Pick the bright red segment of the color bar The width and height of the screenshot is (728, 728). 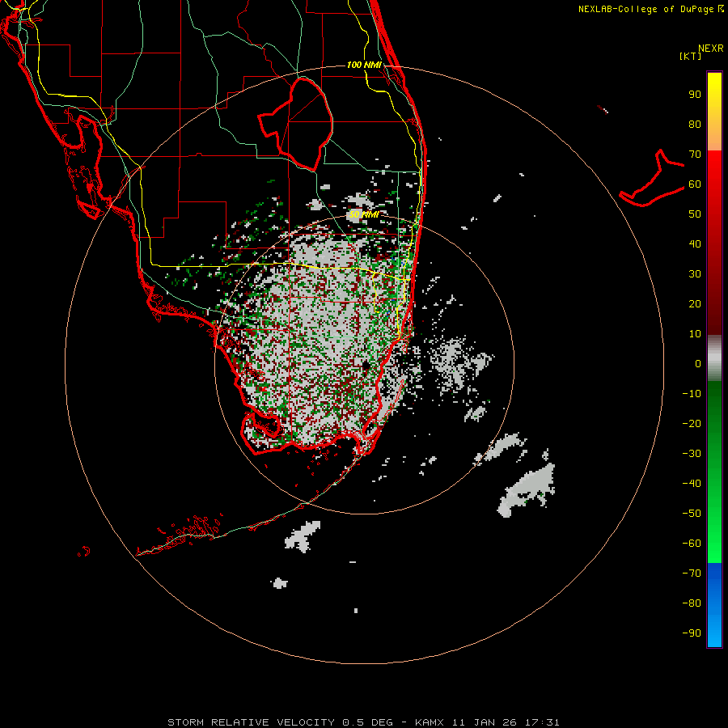click(x=714, y=176)
